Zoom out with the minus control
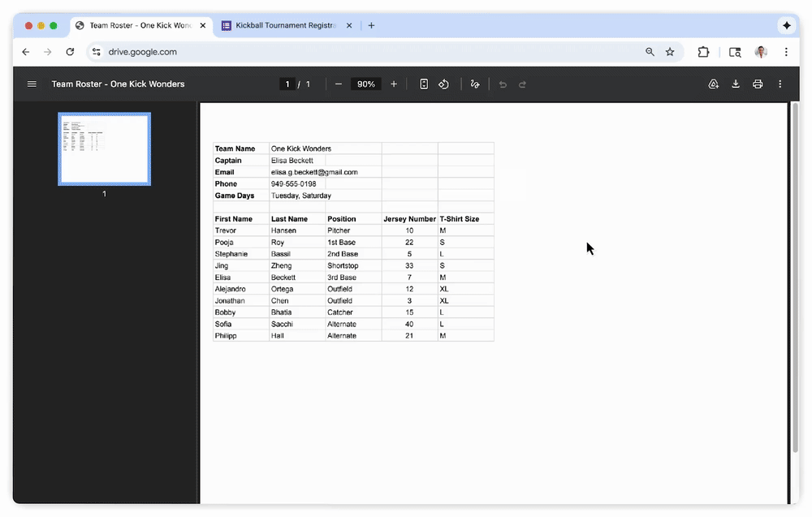 [338, 84]
